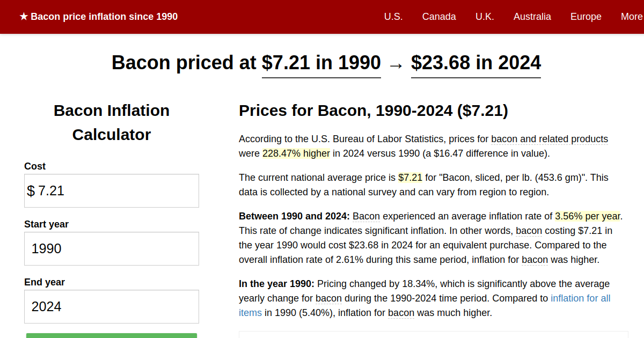Open the U.K. inflation page

(x=485, y=17)
